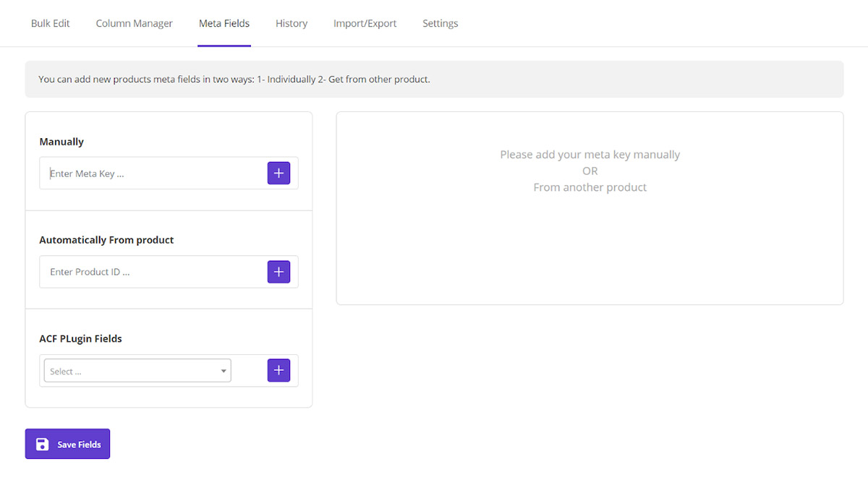This screenshot has width=868, height=480.
Task: Click the Save Fields button
Action: click(67, 444)
